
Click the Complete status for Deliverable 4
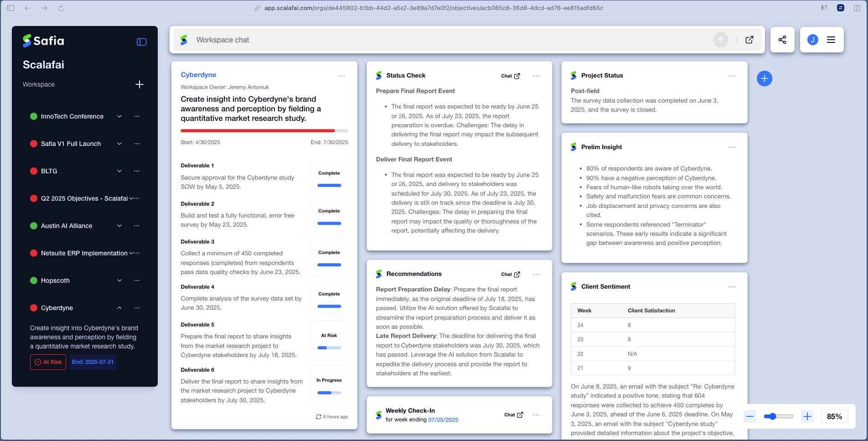point(329,298)
